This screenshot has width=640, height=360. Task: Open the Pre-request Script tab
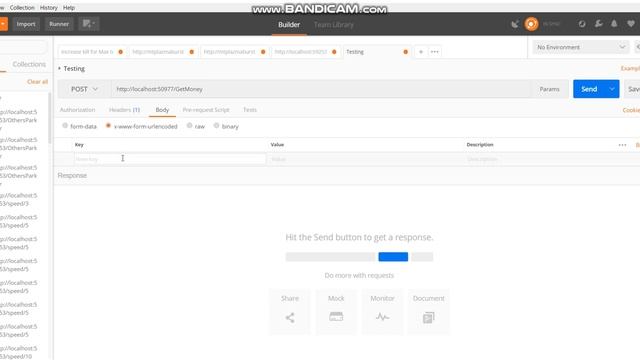click(x=206, y=110)
